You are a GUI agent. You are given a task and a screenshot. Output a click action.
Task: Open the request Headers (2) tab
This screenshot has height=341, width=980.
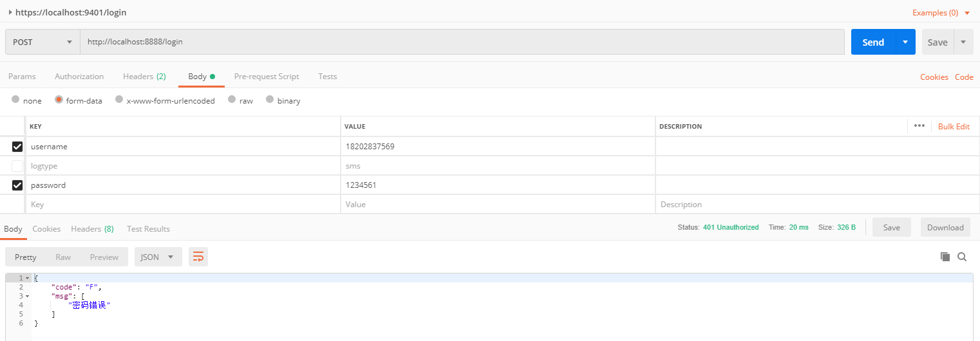tap(144, 76)
